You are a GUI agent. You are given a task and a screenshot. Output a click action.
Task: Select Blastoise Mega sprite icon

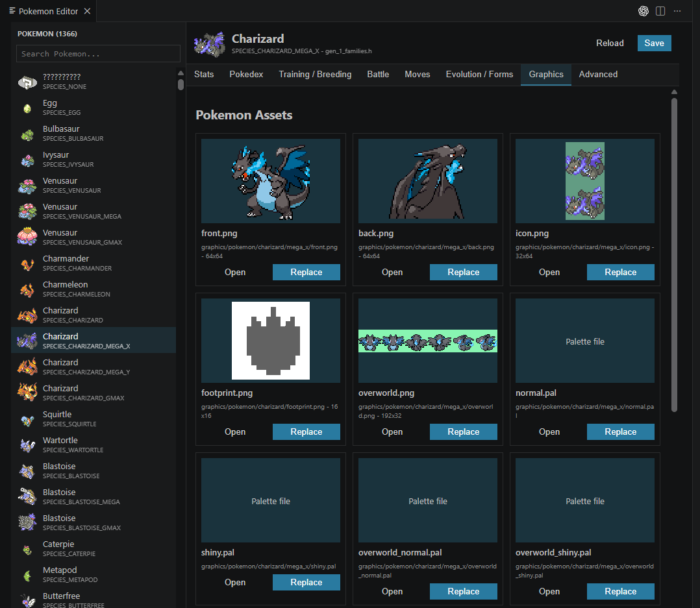point(27,497)
